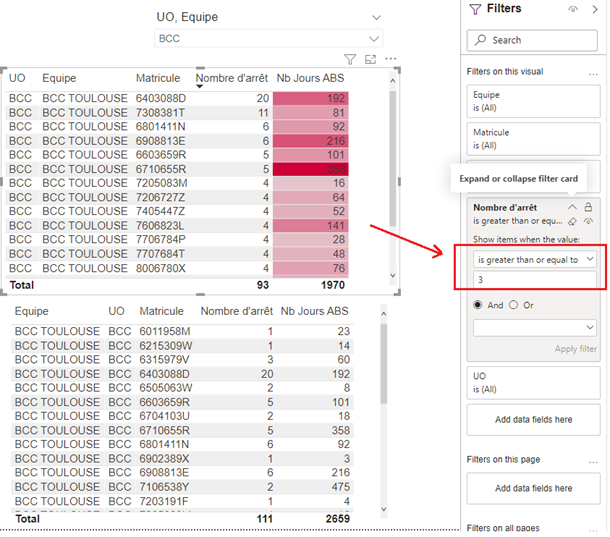Viewport: 610px width, 537px height.
Task: Toggle Filters pane visibility eye icon
Action: [573, 9]
